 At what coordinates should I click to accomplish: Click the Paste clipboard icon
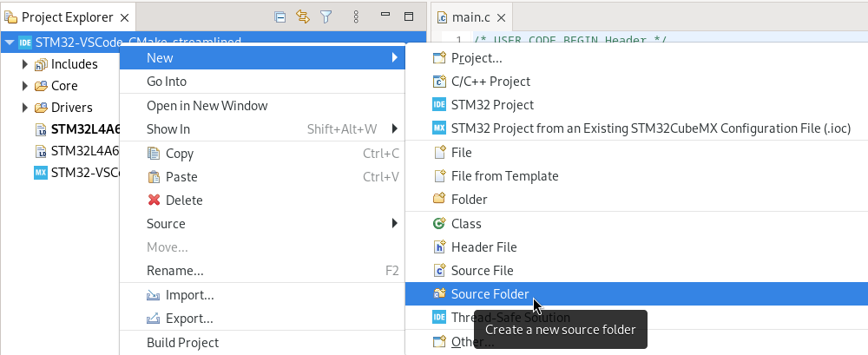[154, 177]
